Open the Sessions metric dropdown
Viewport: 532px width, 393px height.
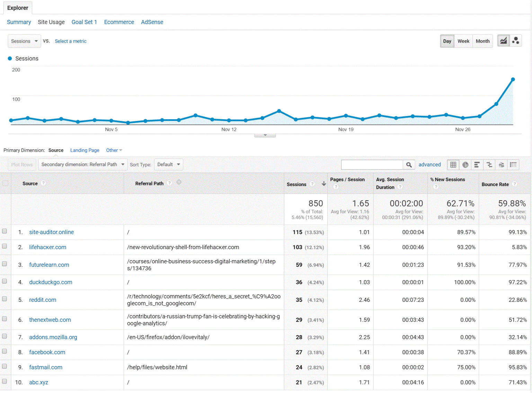pyautogui.click(x=24, y=41)
